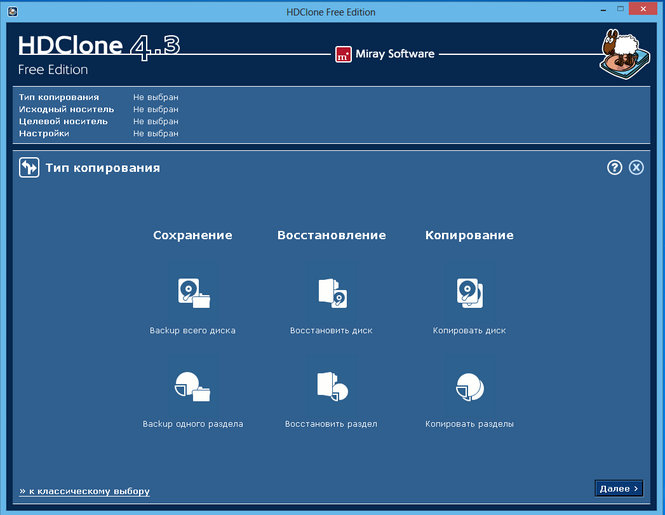665x515 pixels.
Task: Click the Копировать разделы label
Action: click(469, 424)
